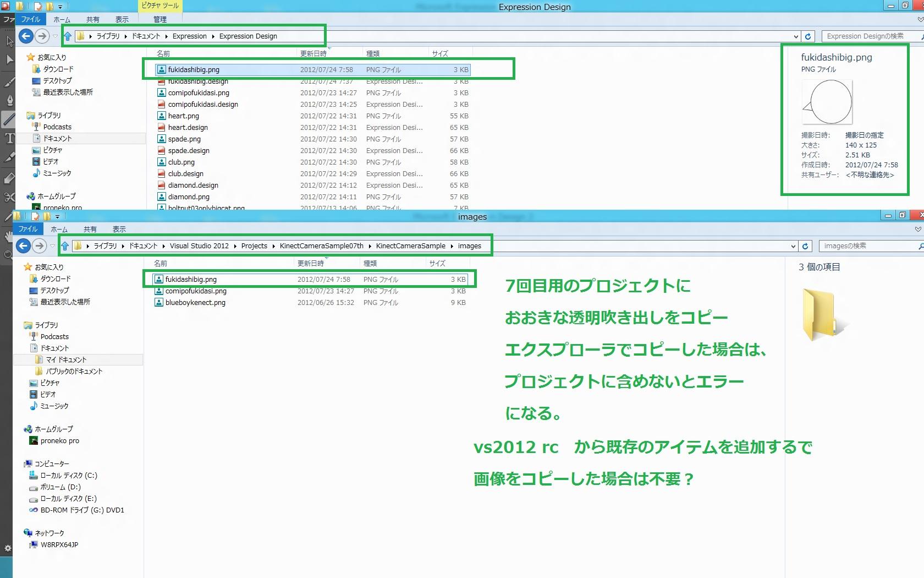The height and width of the screenshot is (578, 924).
Task: Select the Text tool in Expression Design toolbar
Action: (x=9, y=138)
